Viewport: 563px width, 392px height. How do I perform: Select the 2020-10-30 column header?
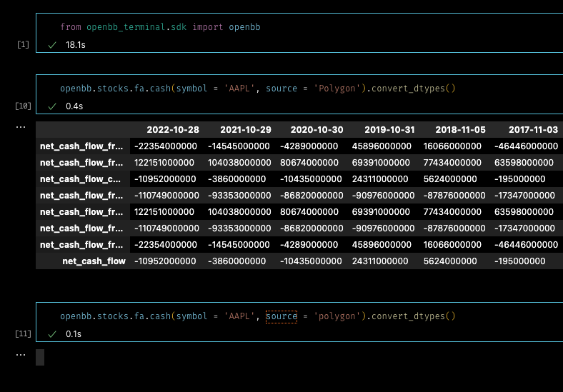click(x=317, y=130)
